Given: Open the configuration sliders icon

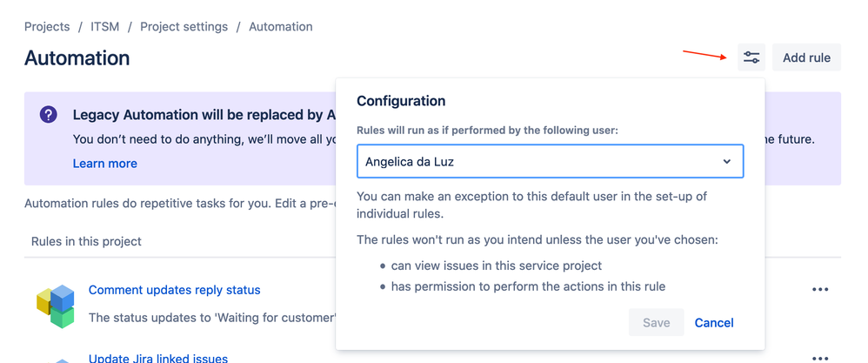Looking at the screenshot, I should point(751,58).
